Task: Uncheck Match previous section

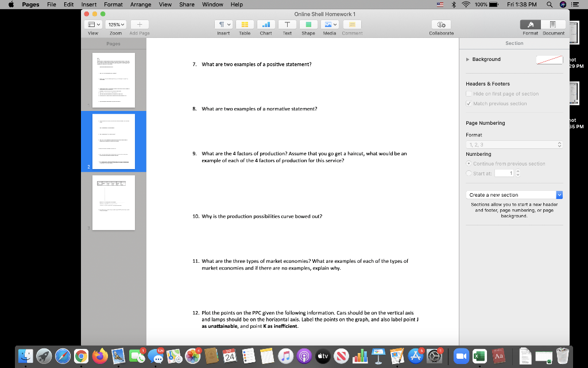Action: pyautogui.click(x=469, y=103)
